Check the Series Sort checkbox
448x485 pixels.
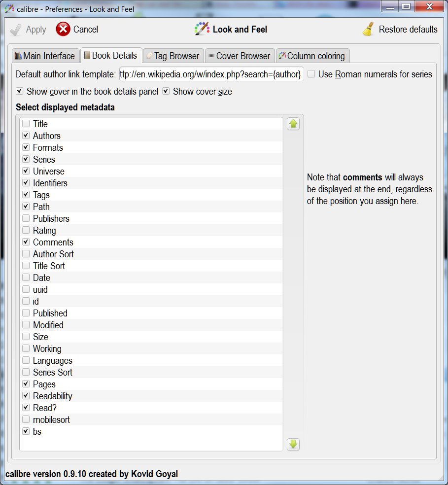(x=26, y=372)
